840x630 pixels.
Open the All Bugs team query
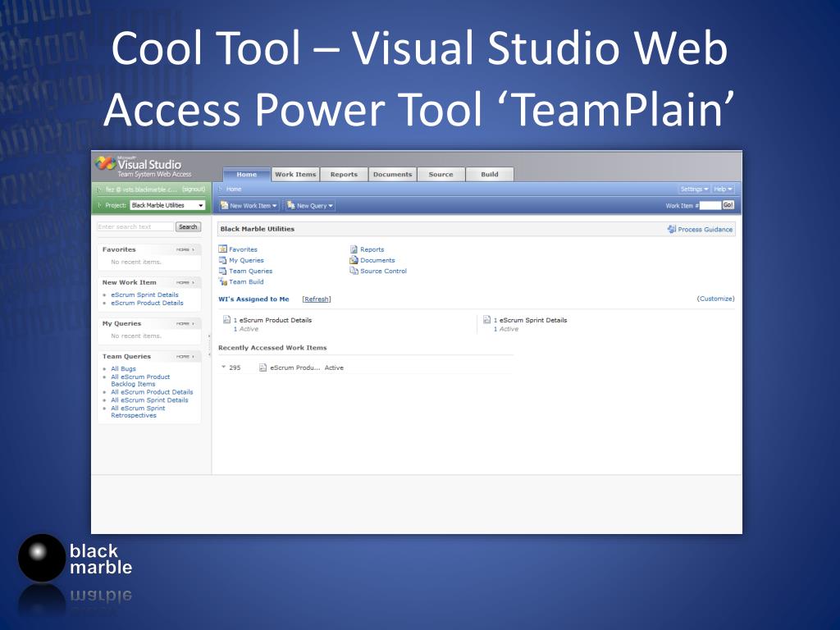pos(123,368)
